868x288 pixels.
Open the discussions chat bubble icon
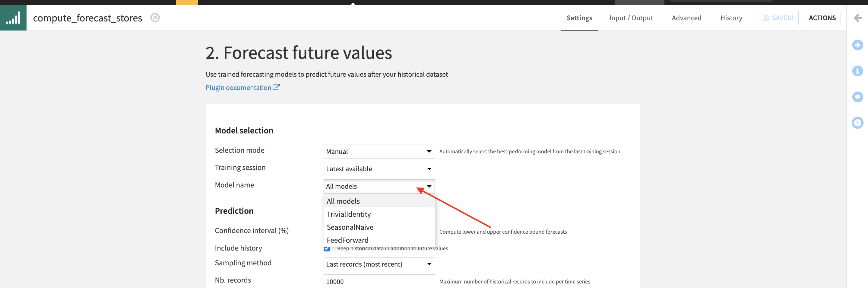[857, 97]
